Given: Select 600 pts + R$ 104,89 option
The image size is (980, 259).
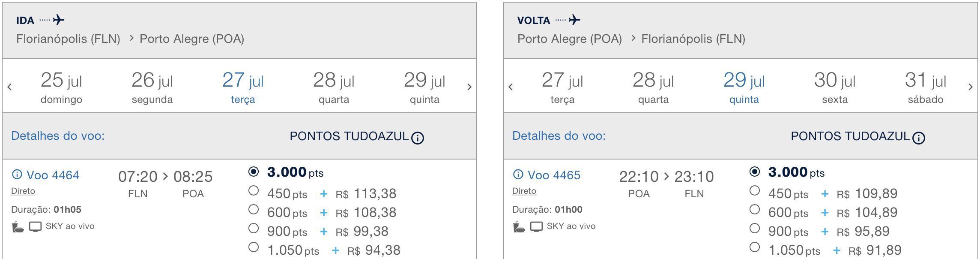Looking at the screenshot, I should tap(755, 210).
